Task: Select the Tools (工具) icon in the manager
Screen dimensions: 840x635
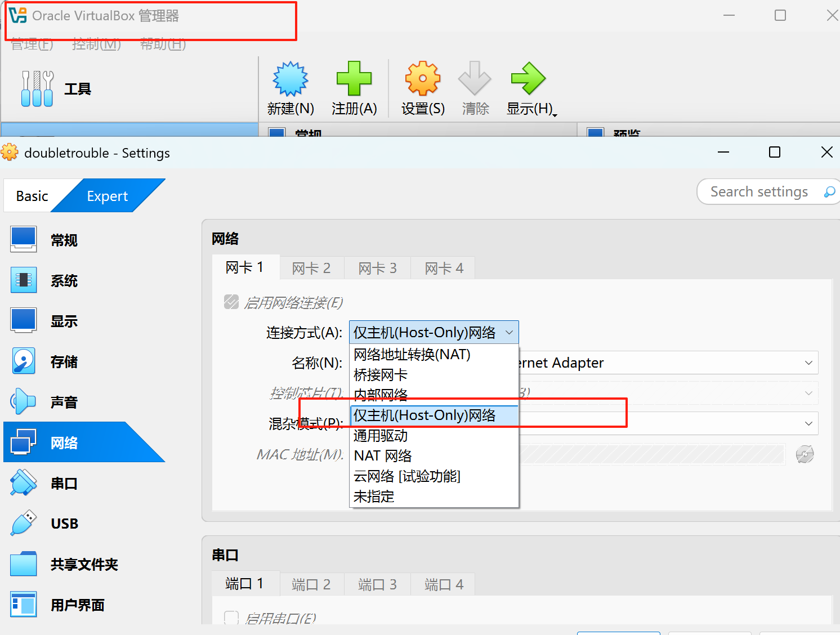Action: point(37,88)
